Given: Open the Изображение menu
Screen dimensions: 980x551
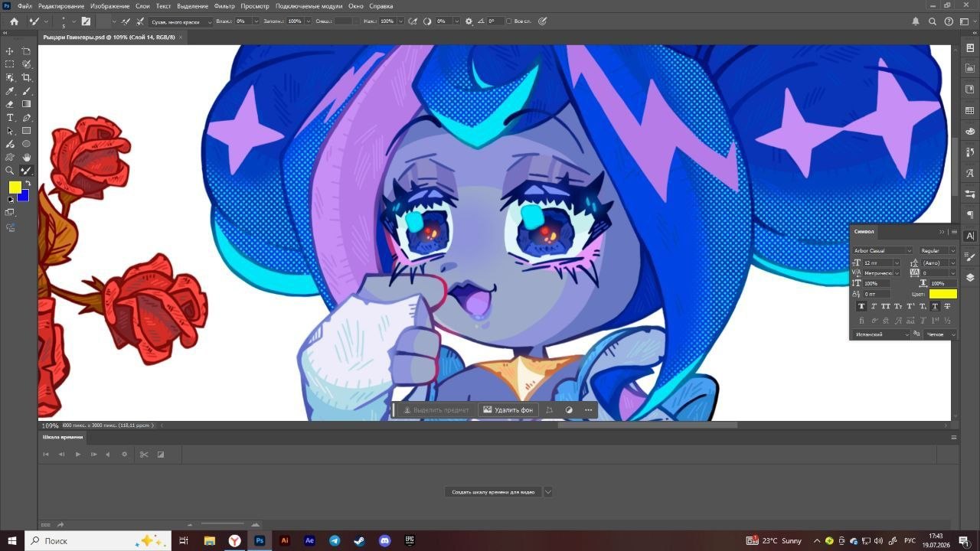Looking at the screenshot, I should click(109, 6).
